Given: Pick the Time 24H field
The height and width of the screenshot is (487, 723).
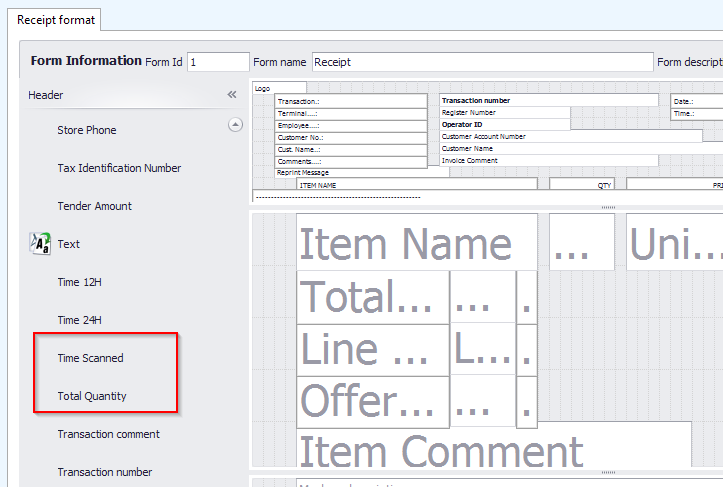Looking at the screenshot, I should 80,320.
